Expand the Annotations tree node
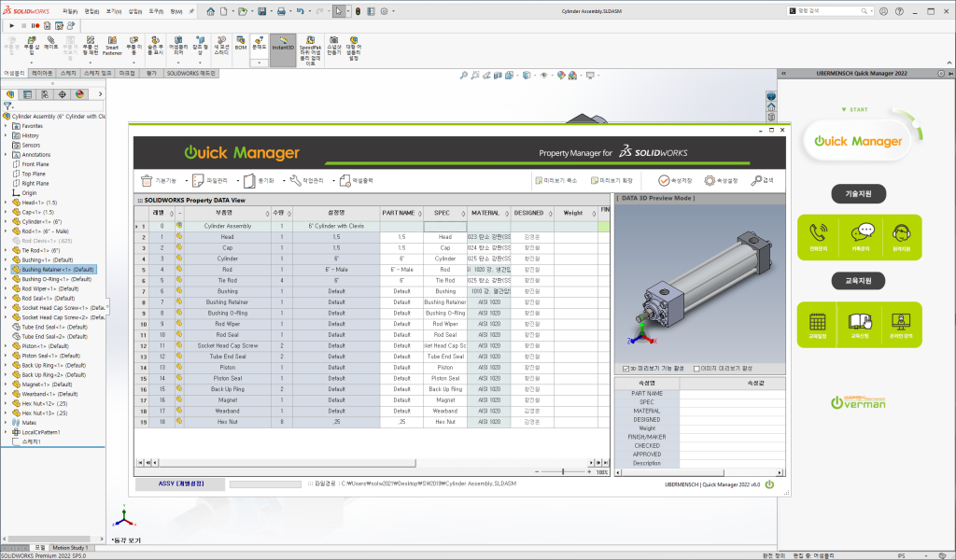This screenshot has height=560, width=956. click(x=7, y=155)
